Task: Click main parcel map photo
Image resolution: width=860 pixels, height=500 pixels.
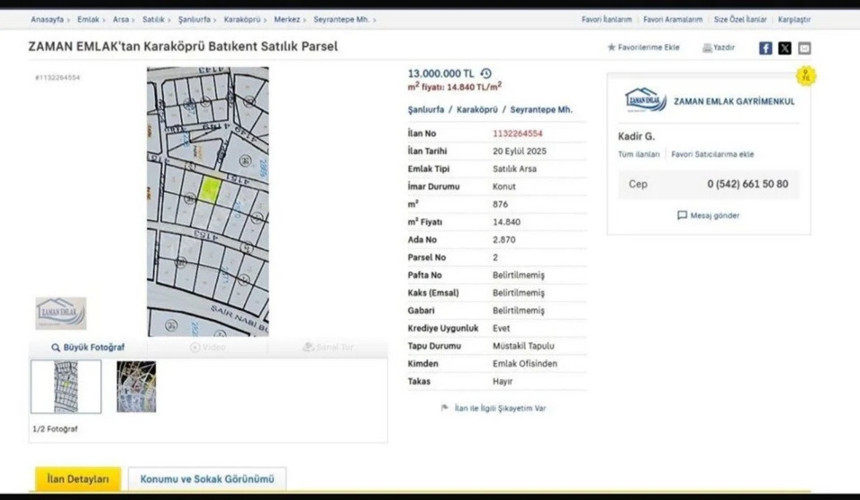Action: 208,202
